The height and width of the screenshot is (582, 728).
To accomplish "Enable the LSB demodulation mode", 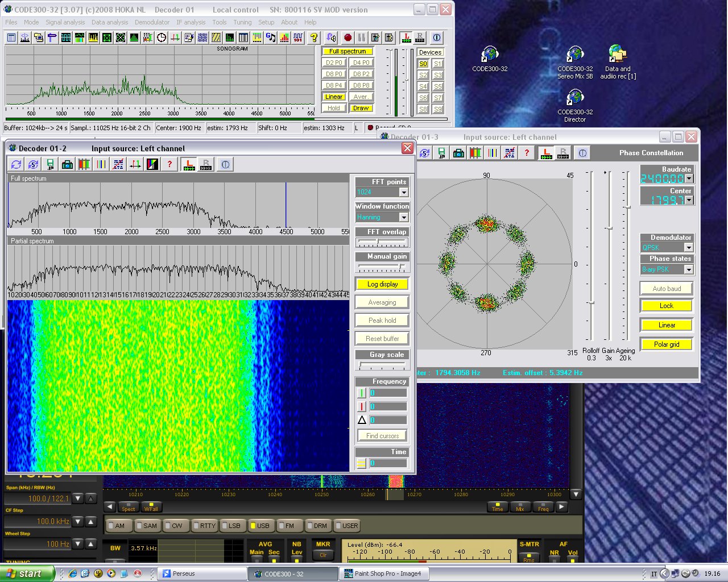I will (230, 526).
